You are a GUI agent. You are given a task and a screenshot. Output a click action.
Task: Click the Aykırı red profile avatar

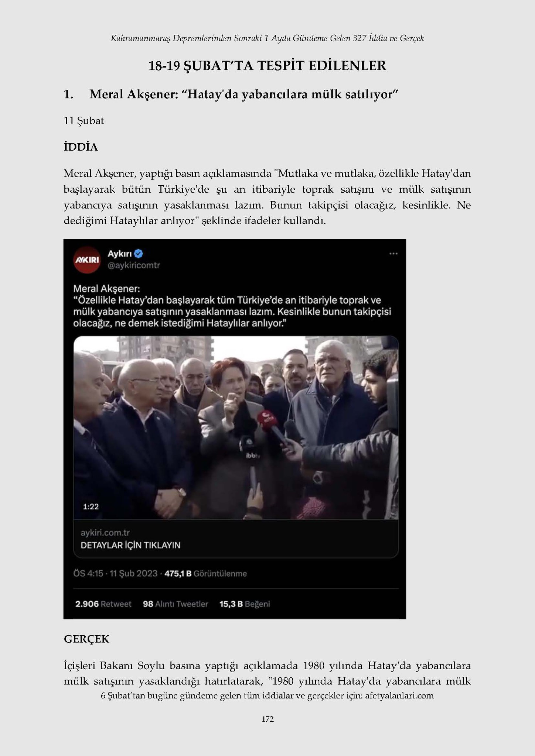[x=87, y=260]
